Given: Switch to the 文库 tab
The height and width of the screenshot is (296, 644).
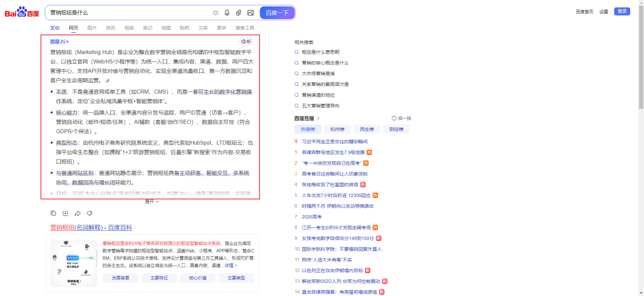Looking at the screenshot, I should 203,28.
